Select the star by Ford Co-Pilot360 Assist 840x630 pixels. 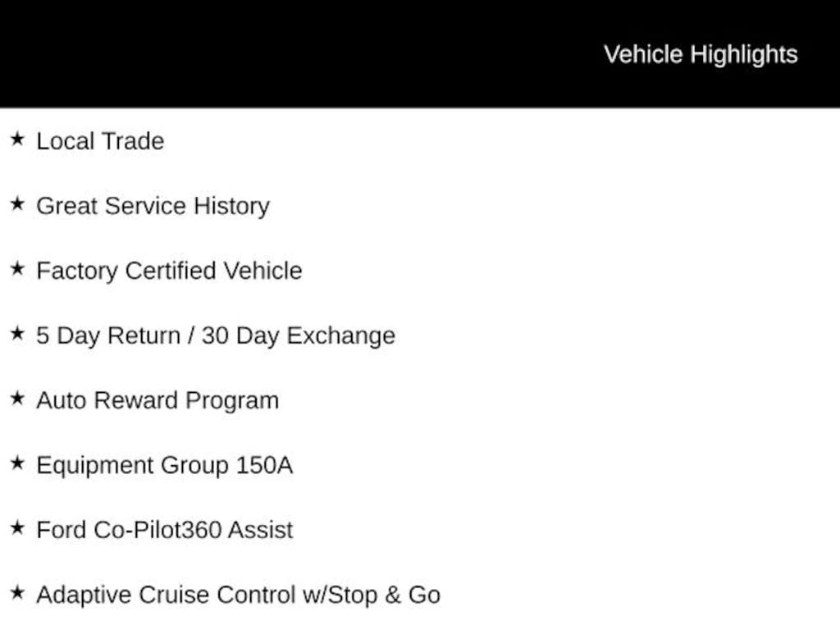coord(17,528)
